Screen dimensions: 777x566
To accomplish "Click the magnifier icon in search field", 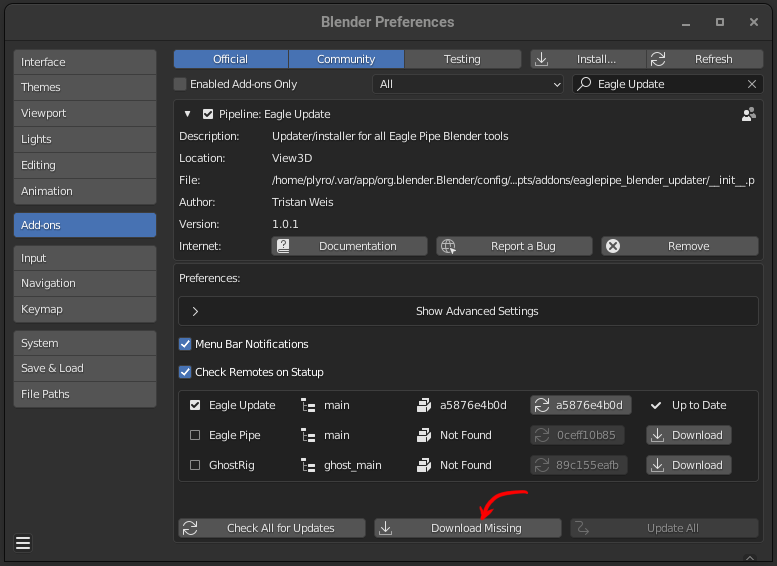I will [585, 84].
